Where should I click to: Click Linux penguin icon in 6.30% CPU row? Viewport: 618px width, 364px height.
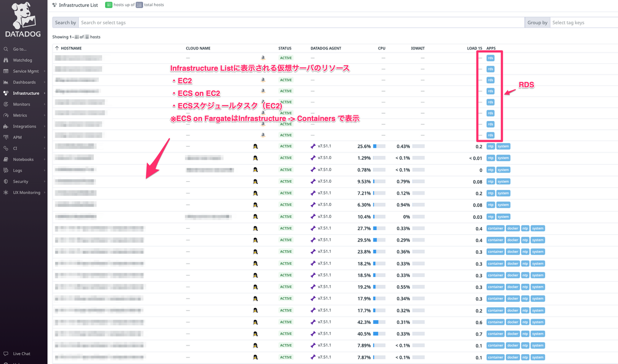255,205
